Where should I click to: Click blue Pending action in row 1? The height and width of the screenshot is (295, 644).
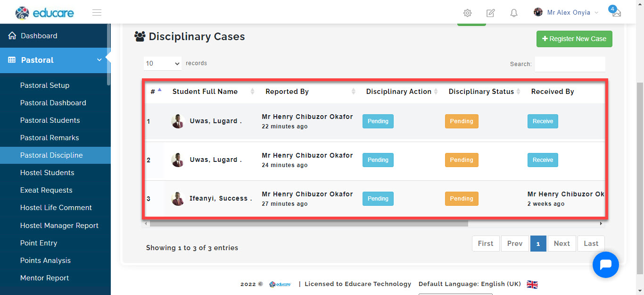378,121
